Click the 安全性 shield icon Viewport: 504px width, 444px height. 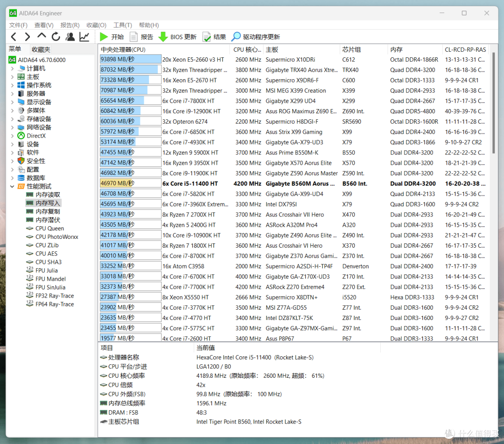click(21, 160)
